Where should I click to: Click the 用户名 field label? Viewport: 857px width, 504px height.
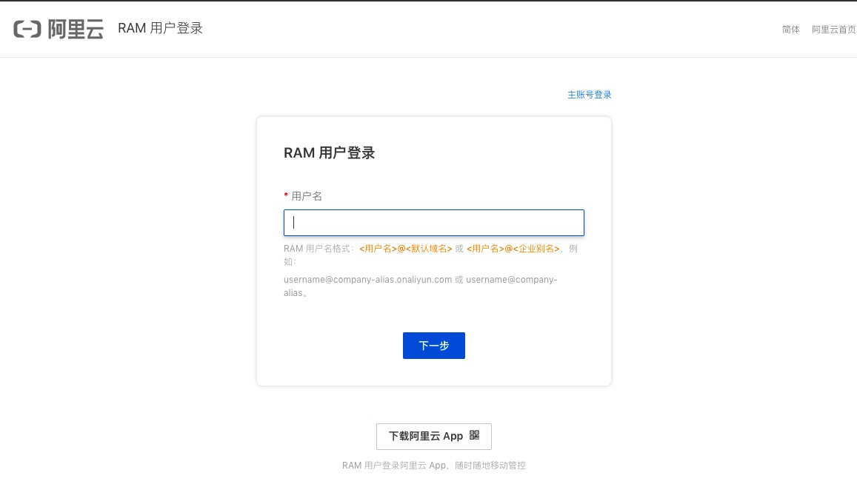pos(307,196)
